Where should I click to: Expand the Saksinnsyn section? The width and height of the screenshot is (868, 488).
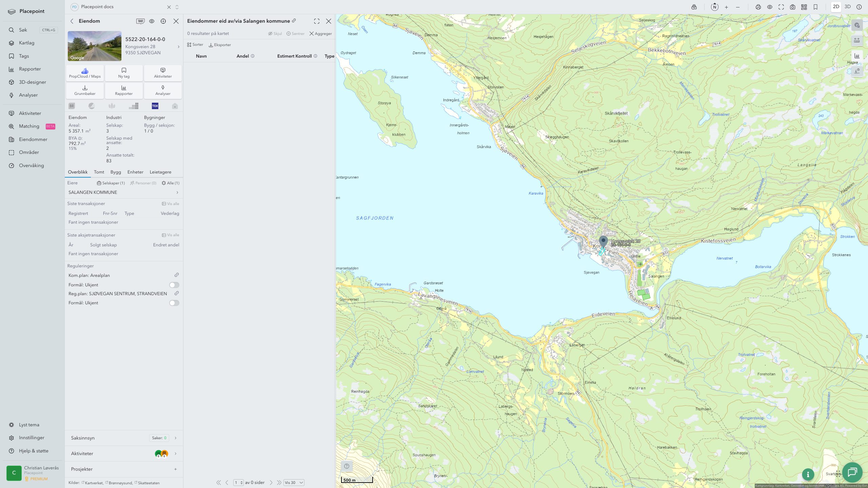coord(124,438)
